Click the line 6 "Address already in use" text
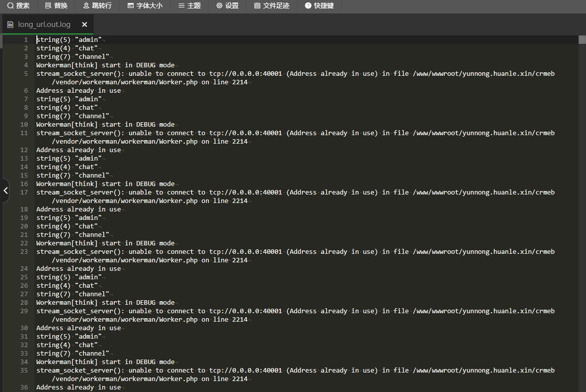Screen dimensions: 586x392 78,91
